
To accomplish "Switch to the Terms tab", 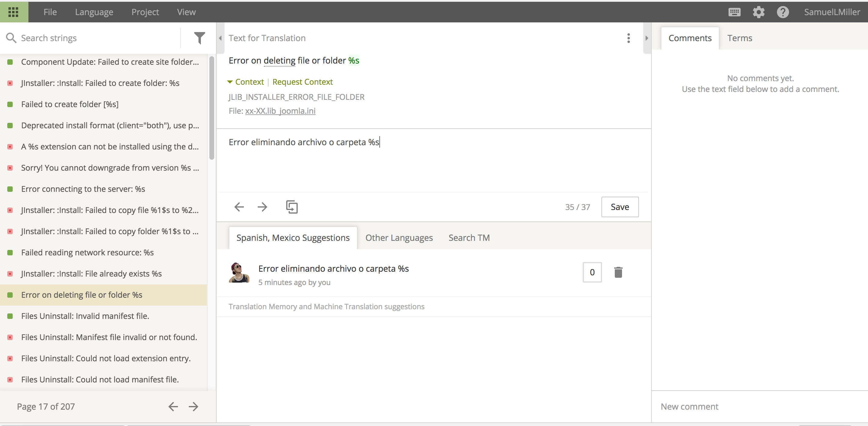I will coord(739,38).
